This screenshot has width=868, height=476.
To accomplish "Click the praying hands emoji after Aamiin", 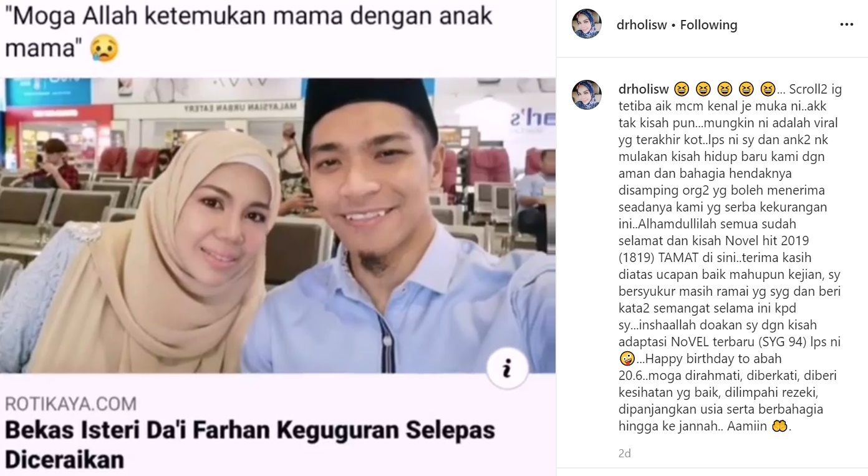I will [x=779, y=427].
